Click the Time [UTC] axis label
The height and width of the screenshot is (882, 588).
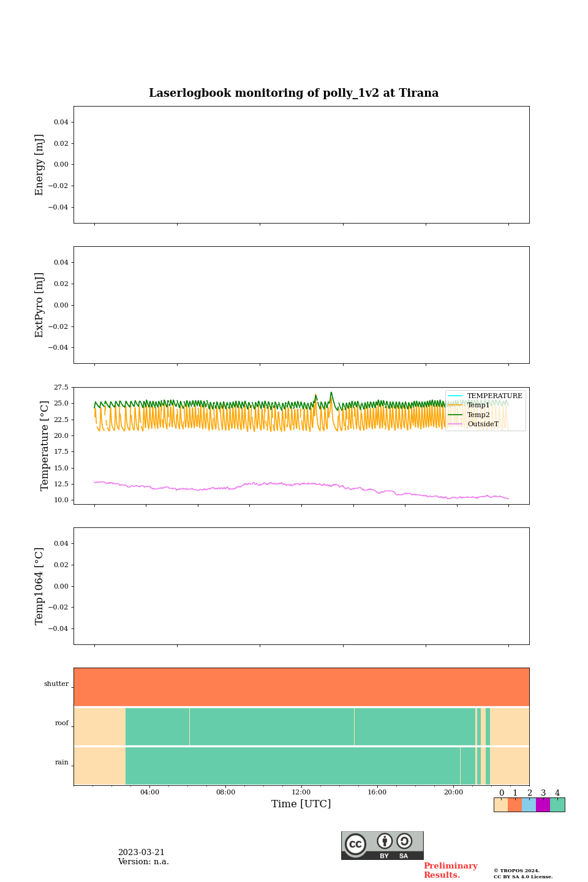click(301, 804)
